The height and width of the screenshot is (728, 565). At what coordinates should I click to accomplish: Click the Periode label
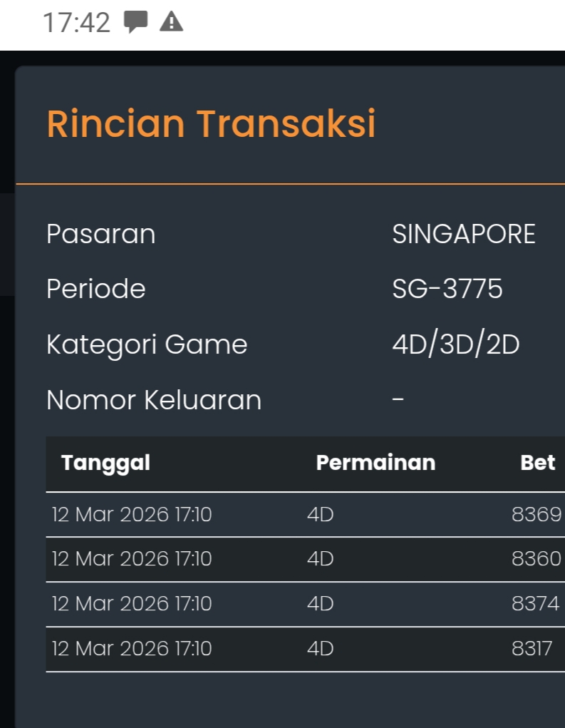click(x=95, y=289)
